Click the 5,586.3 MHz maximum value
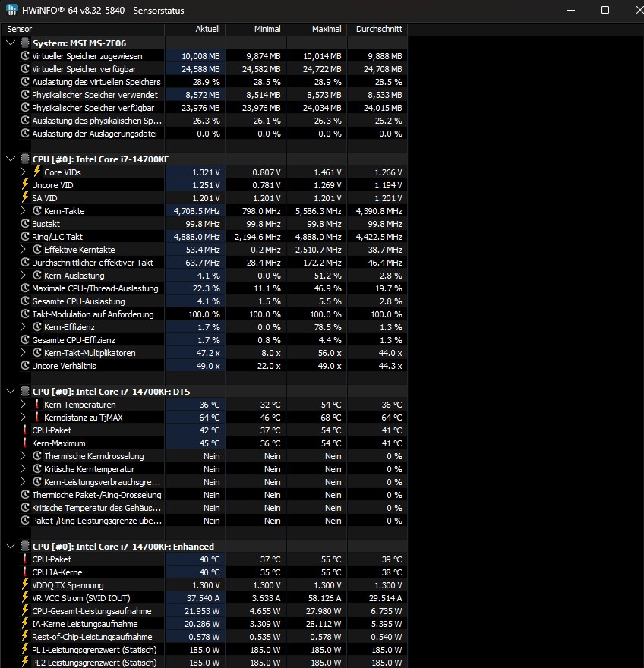 click(x=318, y=211)
